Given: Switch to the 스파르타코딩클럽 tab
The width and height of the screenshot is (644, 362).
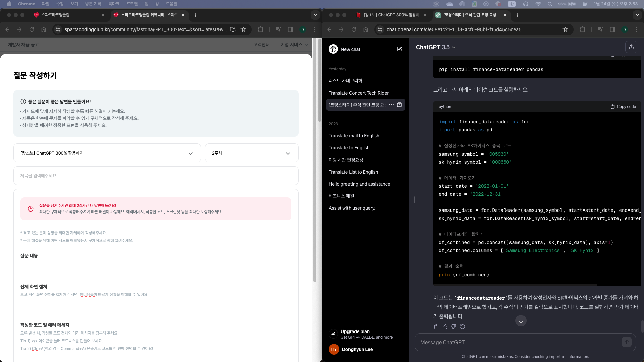Looking at the screenshot, I should coord(69,15).
